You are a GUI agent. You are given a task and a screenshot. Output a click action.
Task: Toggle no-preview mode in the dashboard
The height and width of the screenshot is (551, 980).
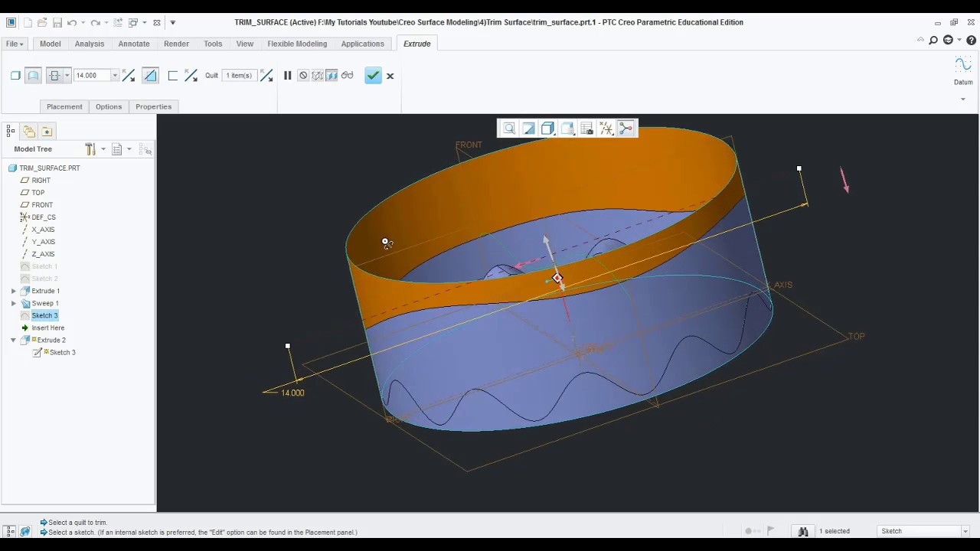coord(303,75)
